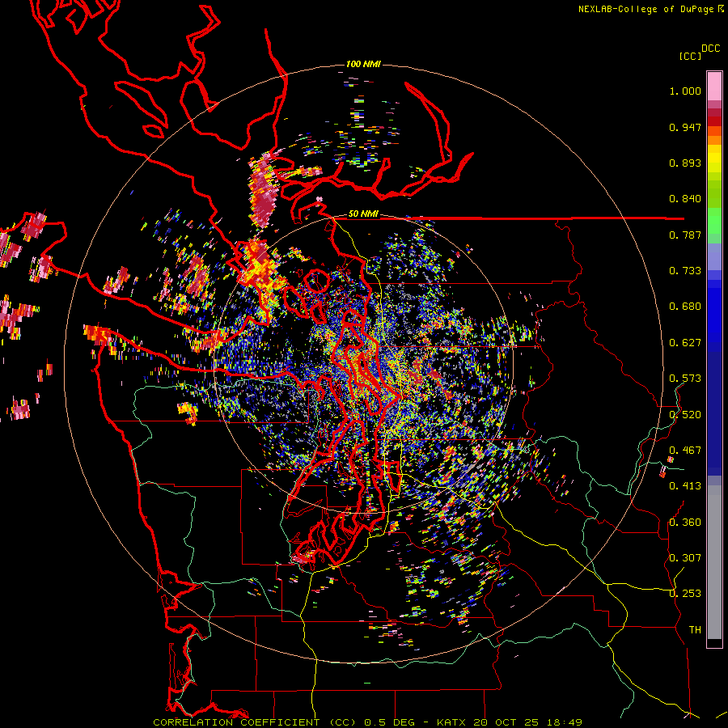This screenshot has height=728, width=728.
Task: Click the 0.360 scale value
Action: (x=685, y=522)
